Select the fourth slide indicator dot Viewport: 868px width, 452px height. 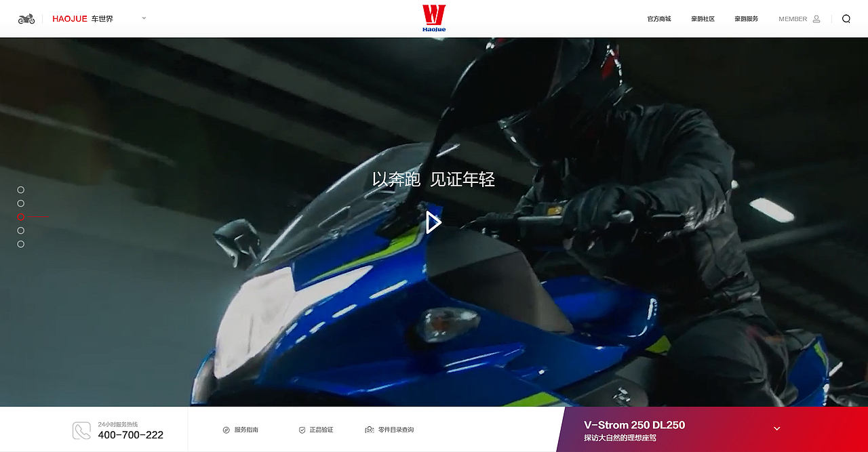pos(21,230)
